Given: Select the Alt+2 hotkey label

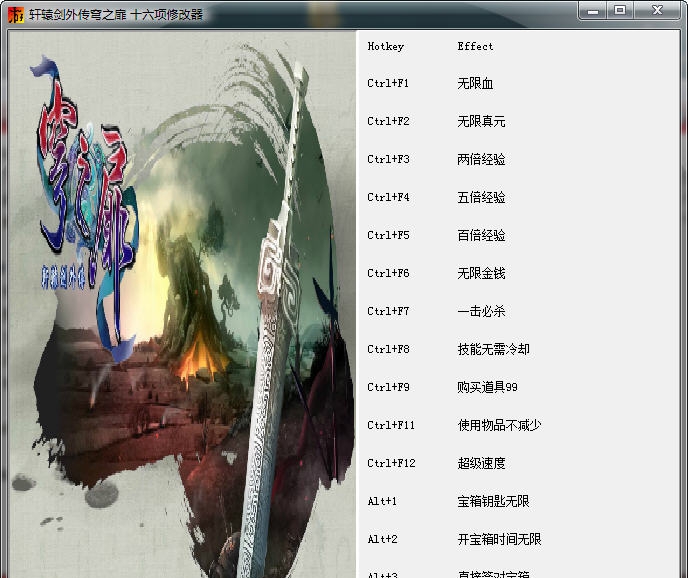Looking at the screenshot, I should [x=383, y=539].
